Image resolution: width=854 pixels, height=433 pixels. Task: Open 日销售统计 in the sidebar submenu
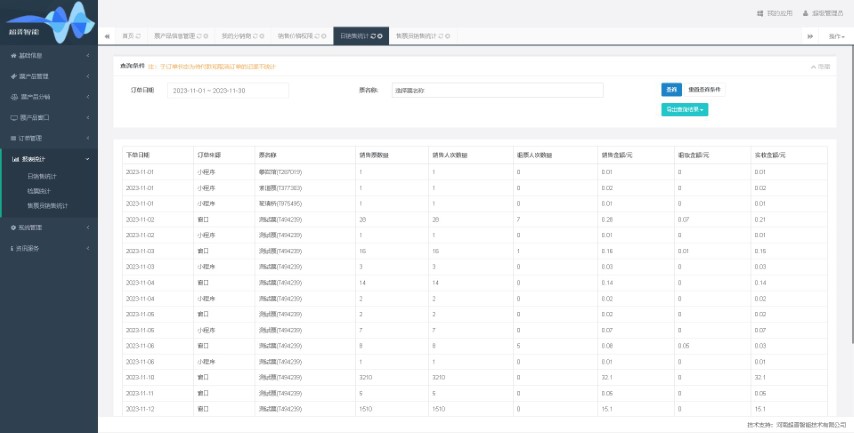pos(42,176)
